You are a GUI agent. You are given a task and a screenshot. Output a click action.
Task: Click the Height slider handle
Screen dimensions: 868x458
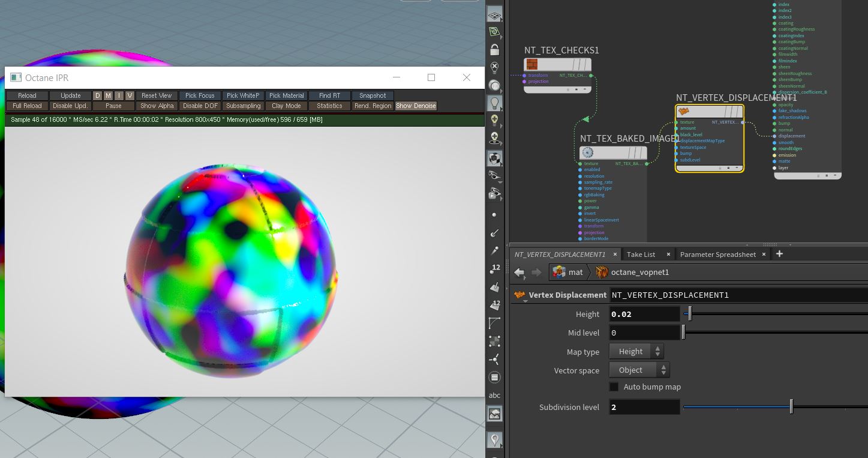click(690, 313)
